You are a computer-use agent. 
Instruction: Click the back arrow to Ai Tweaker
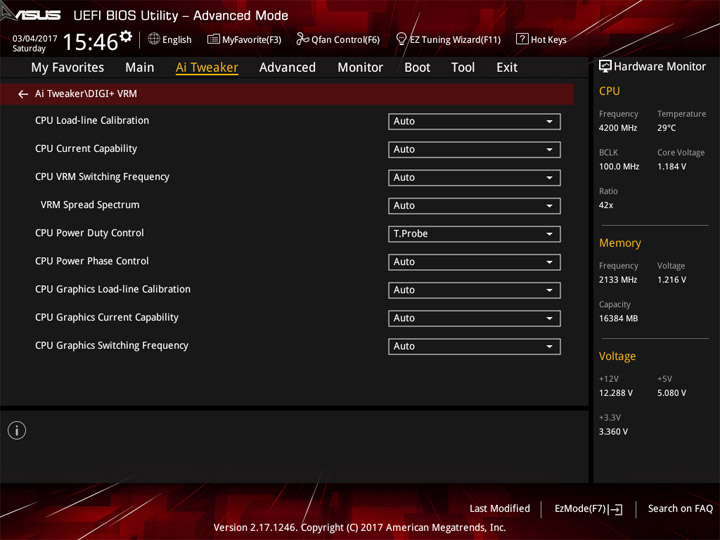[22, 94]
